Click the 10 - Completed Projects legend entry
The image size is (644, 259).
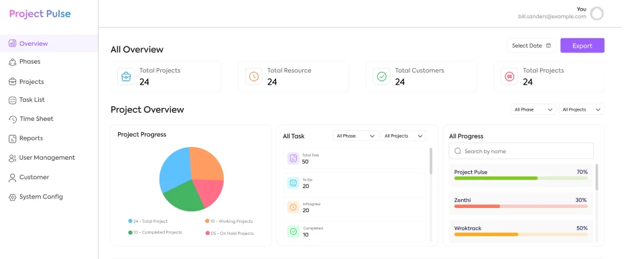coord(155,233)
